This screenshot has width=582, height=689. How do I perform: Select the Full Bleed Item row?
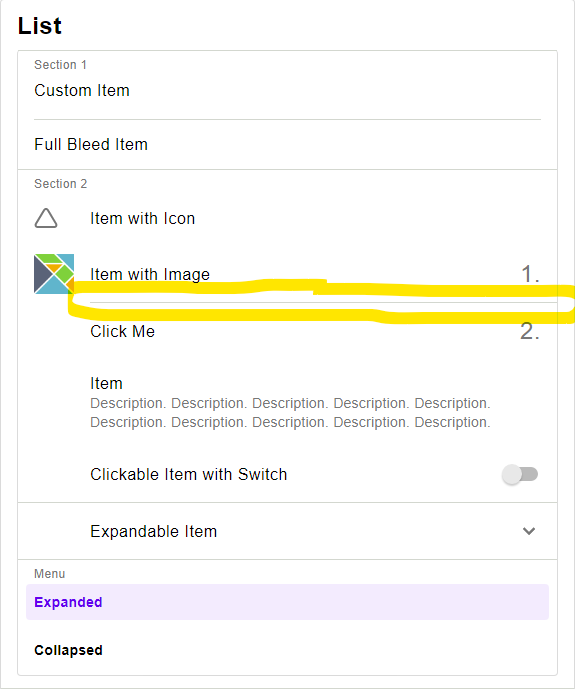[287, 145]
